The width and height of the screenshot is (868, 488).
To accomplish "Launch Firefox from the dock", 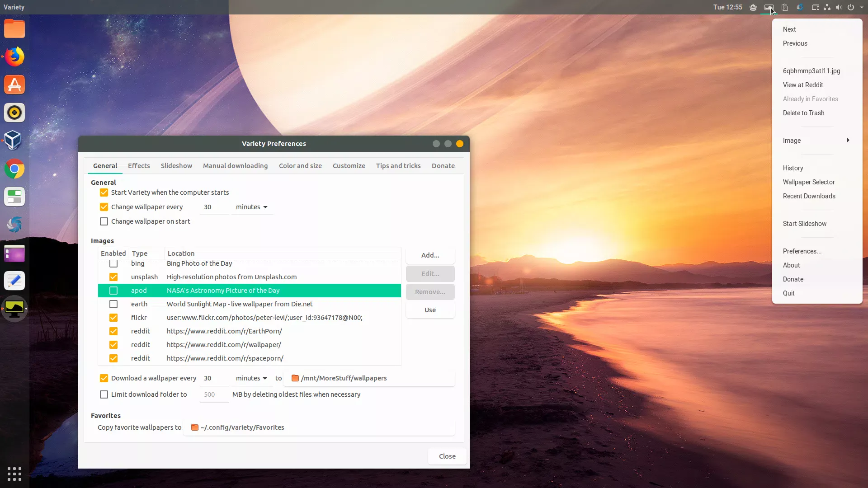I will coord(14,56).
